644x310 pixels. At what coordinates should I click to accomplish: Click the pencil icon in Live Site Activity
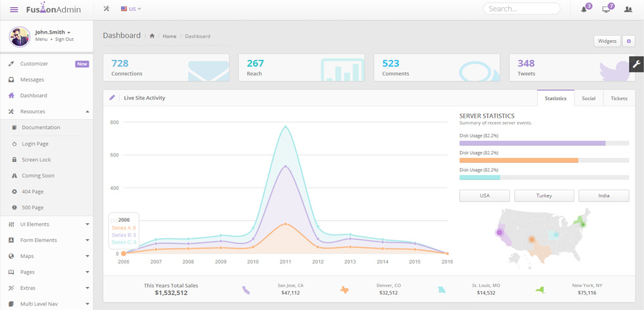(x=112, y=98)
